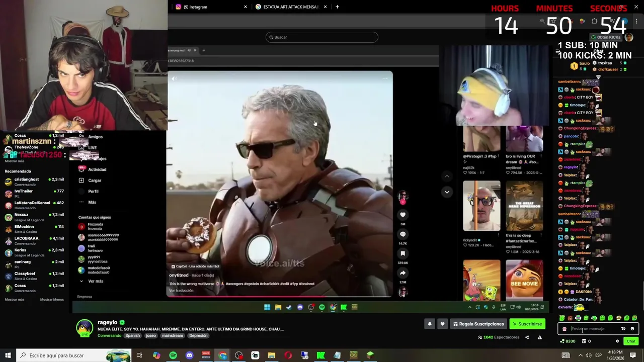Expand followed channels via upper Mostrar más
644x362 pixels.
(x=14, y=161)
